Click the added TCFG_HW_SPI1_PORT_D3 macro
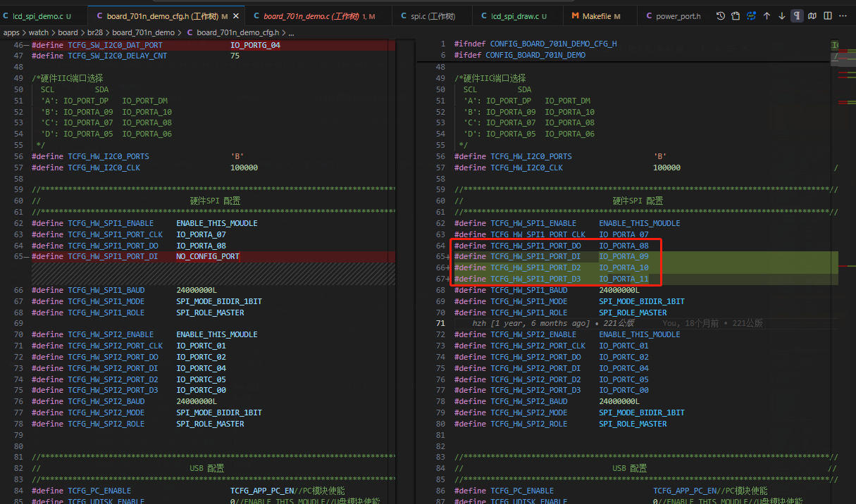The image size is (856, 504). [535, 279]
